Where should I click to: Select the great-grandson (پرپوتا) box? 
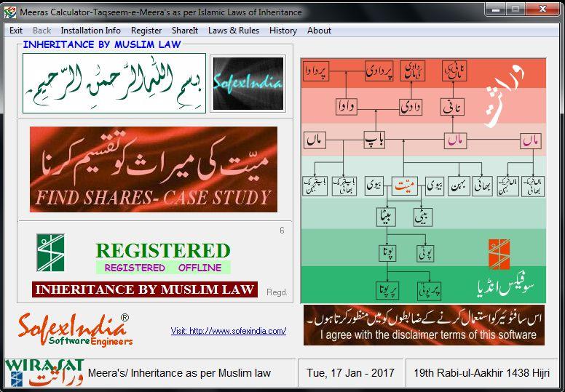coord(387,291)
